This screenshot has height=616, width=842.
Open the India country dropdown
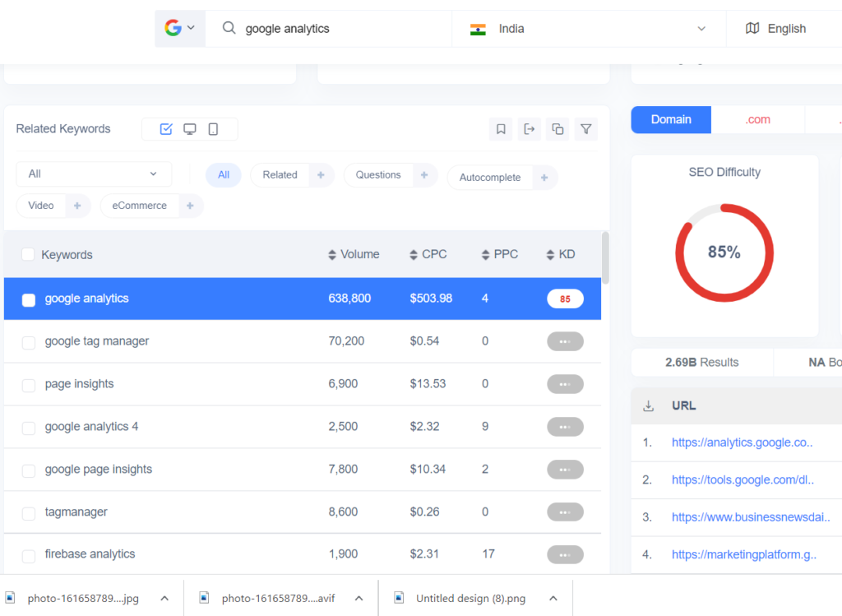[589, 29]
